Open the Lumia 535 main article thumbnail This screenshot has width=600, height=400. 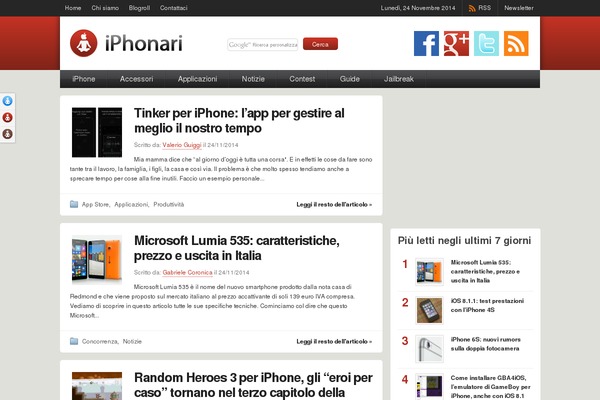click(97, 260)
